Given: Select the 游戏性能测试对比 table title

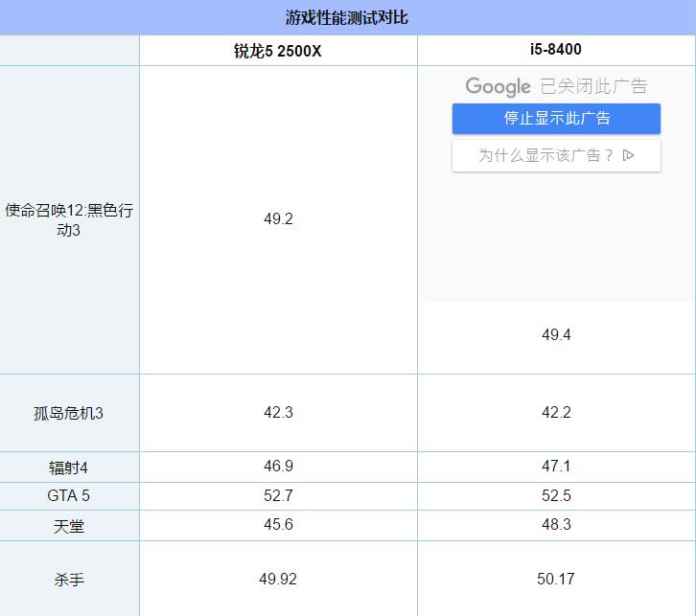Looking at the screenshot, I should point(348,17).
